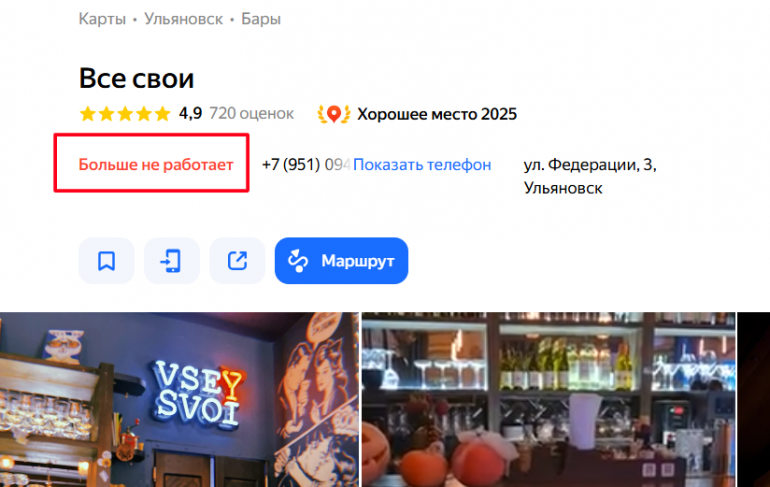Click the Больше не работает status
Image resolution: width=770 pixels, height=487 pixels.
[156, 164]
